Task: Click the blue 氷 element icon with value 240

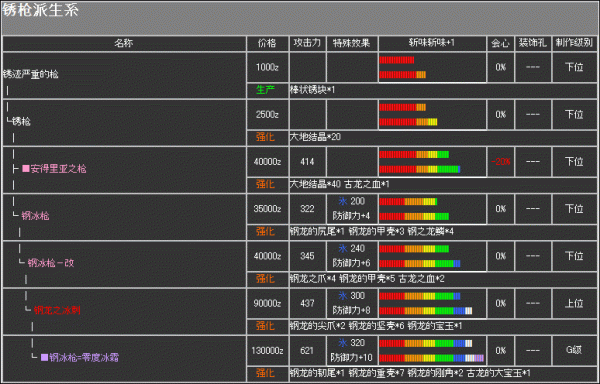Action: pyautogui.click(x=343, y=249)
